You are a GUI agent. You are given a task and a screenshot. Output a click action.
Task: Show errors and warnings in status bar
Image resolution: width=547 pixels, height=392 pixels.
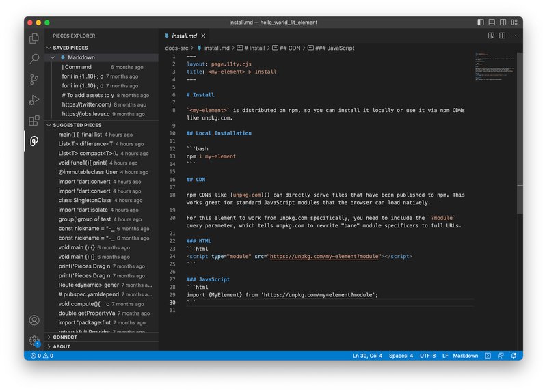coord(42,356)
